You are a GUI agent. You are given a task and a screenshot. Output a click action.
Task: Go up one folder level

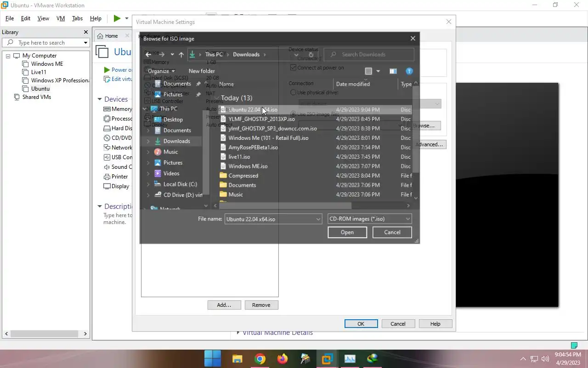(x=181, y=54)
